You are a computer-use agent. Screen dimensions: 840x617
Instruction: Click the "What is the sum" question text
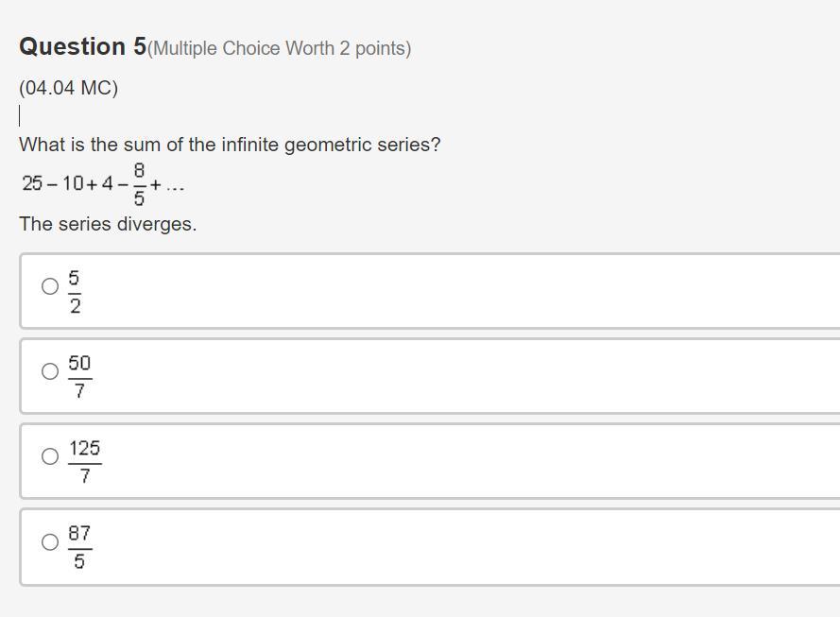(x=230, y=145)
